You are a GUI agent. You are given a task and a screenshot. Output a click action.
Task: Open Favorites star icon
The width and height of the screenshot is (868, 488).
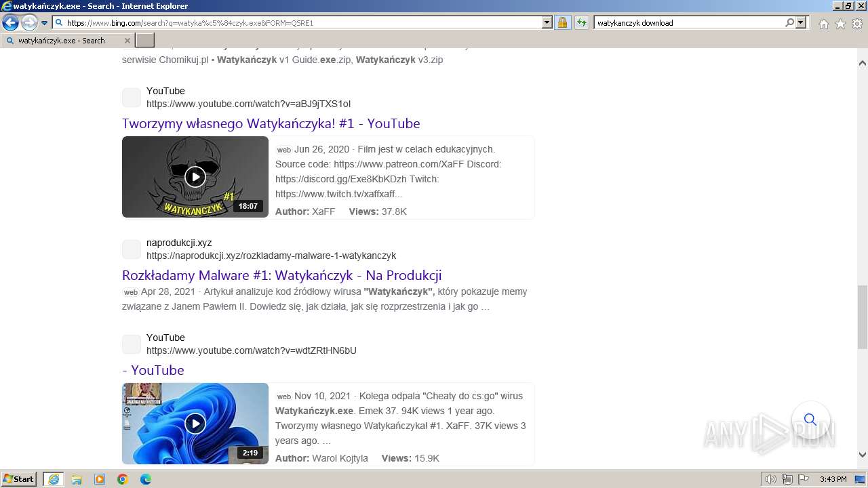(x=840, y=24)
